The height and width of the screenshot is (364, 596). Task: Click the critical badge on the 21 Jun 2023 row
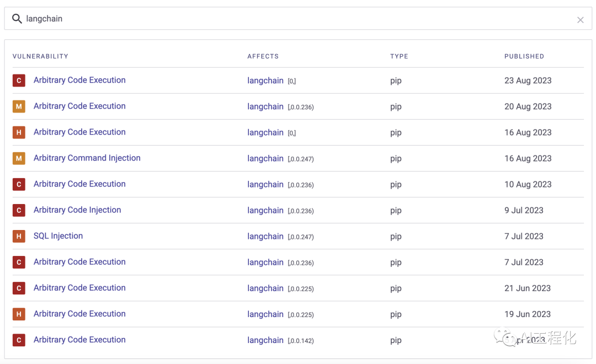tap(19, 288)
